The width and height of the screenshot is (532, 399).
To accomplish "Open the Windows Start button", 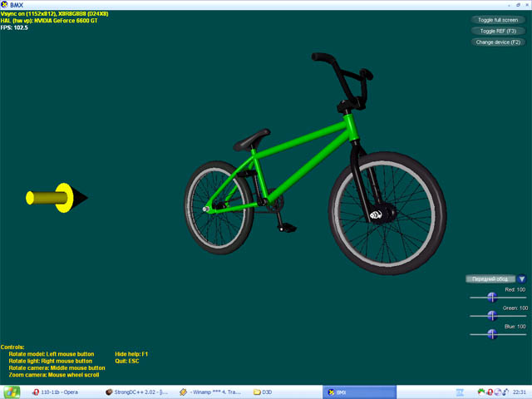I will pos(12,392).
